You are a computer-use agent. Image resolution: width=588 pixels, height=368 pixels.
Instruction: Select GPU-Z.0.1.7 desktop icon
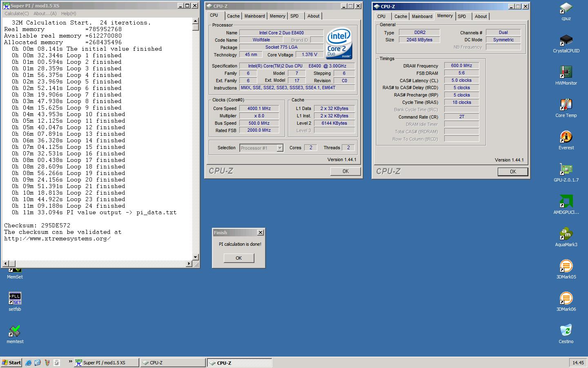[566, 173]
